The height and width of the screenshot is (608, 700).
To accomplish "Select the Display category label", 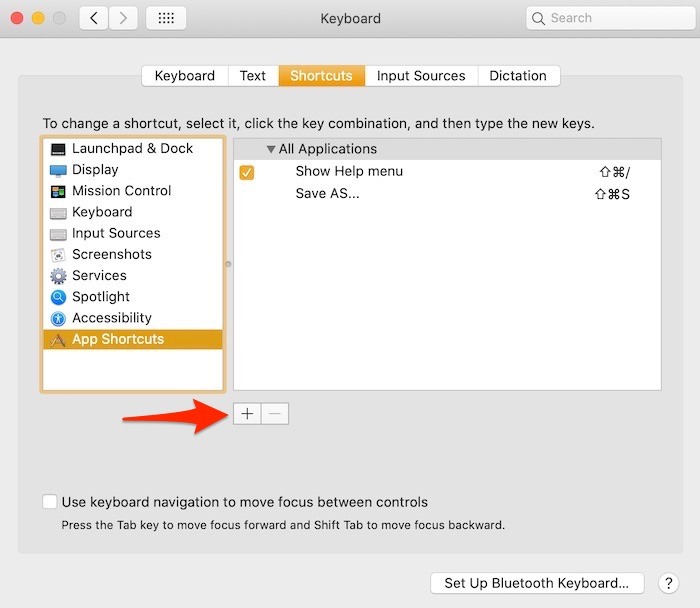I will click(95, 170).
